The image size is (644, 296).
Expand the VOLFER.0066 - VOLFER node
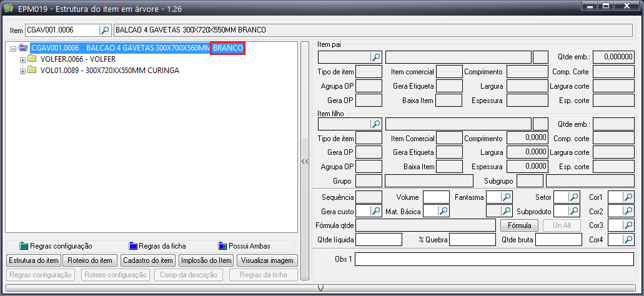23,59
